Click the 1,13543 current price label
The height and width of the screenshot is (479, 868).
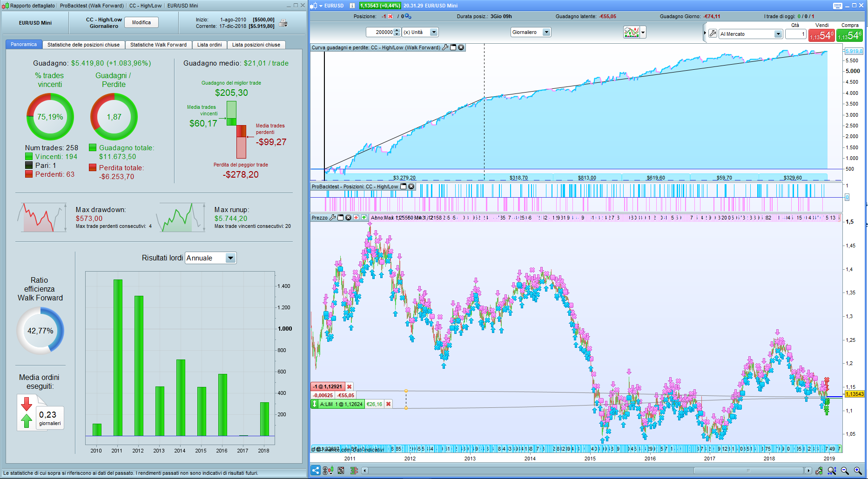click(855, 394)
